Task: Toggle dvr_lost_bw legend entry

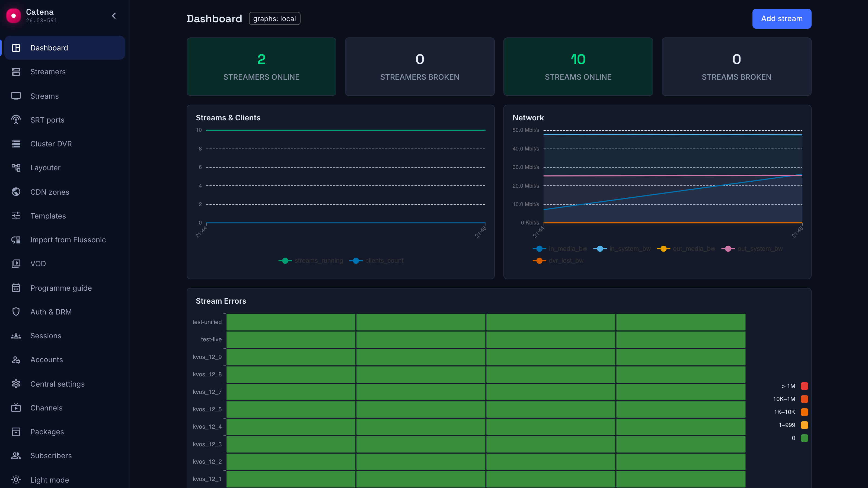Action: [558, 261]
